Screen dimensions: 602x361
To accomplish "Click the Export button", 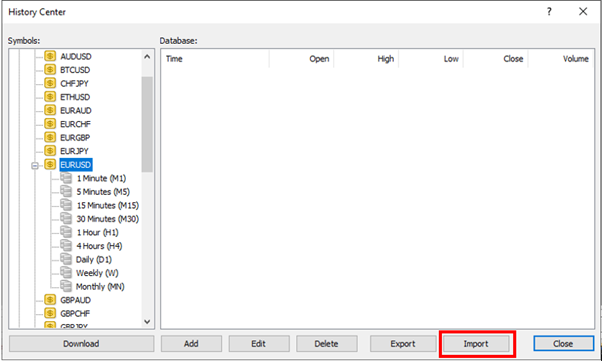I will pyautogui.click(x=403, y=344).
